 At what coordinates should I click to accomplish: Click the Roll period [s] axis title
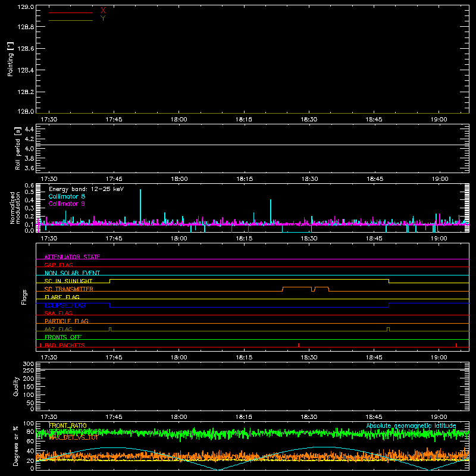(x=18, y=148)
